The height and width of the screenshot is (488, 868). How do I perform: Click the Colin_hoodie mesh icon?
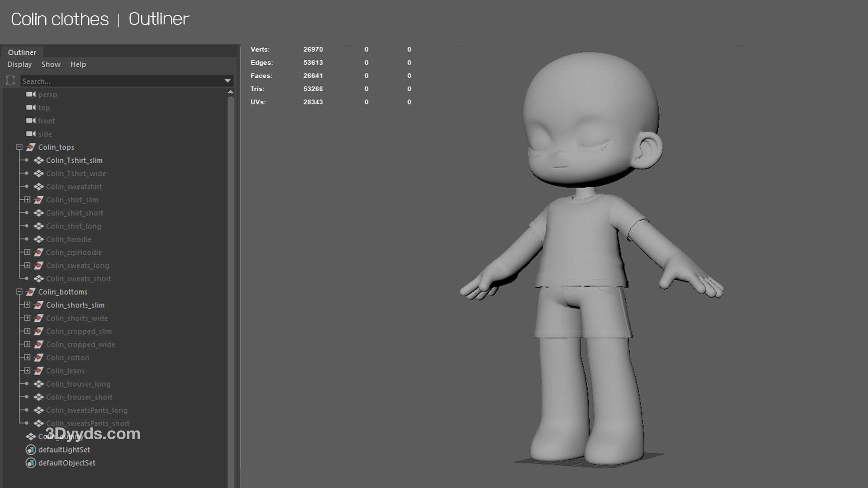(x=38, y=239)
